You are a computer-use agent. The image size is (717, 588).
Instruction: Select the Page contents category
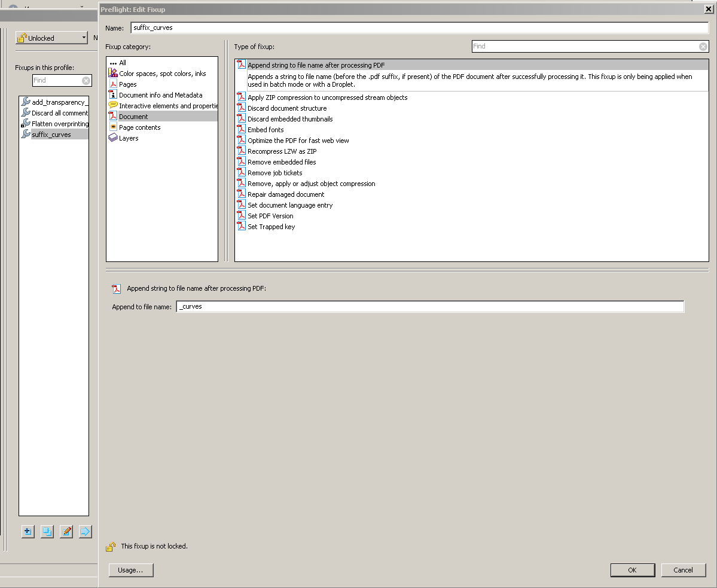pyautogui.click(x=162, y=127)
